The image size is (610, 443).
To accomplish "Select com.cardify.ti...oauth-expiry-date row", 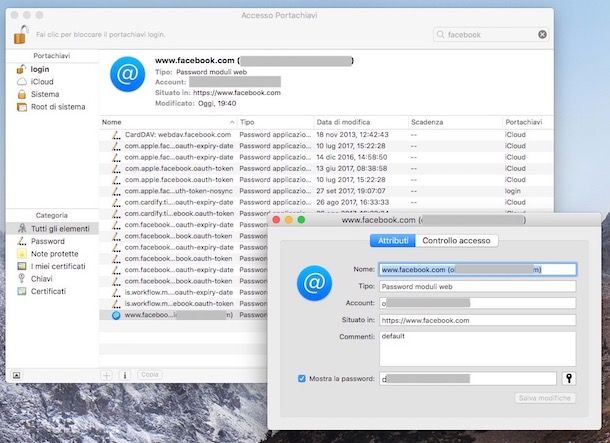I will pyautogui.click(x=326, y=202).
